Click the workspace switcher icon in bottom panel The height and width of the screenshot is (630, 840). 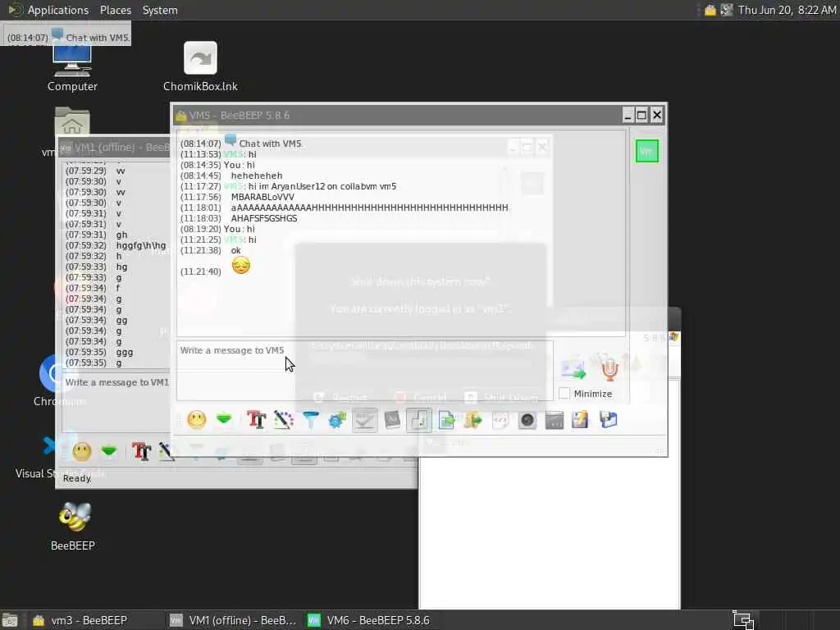pyautogui.click(x=743, y=620)
